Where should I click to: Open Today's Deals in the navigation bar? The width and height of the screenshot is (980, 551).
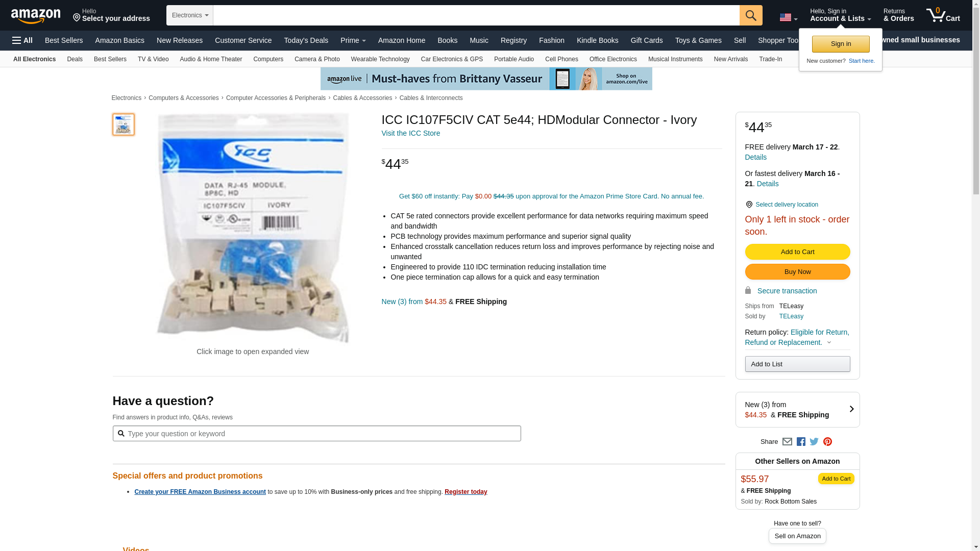point(306,40)
